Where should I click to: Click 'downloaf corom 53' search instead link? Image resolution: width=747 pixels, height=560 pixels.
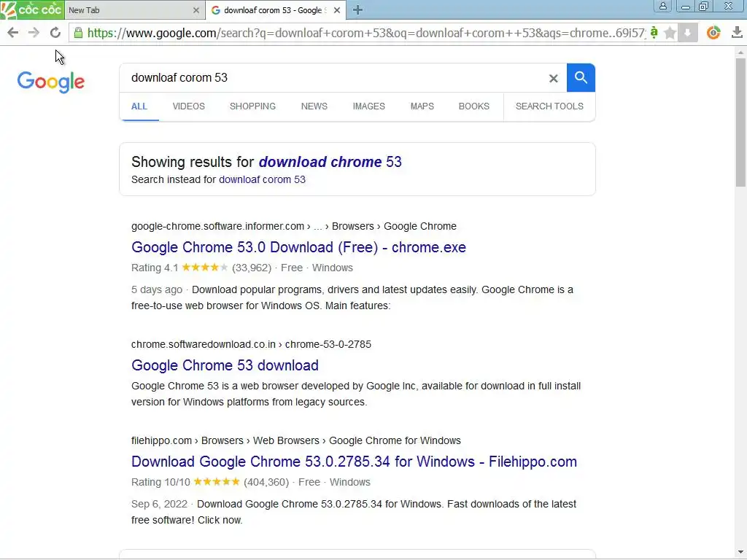click(262, 179)
